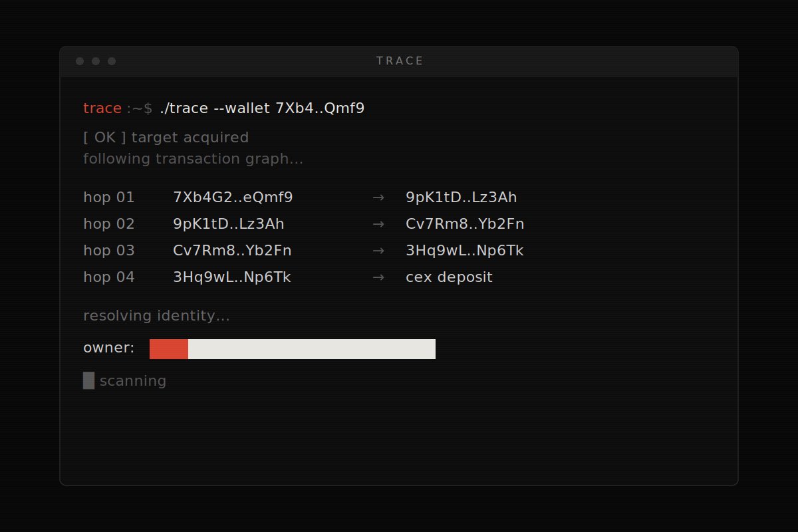Click source address 7Xb4G2..eQmf9 in hop 01

point(233,198)
